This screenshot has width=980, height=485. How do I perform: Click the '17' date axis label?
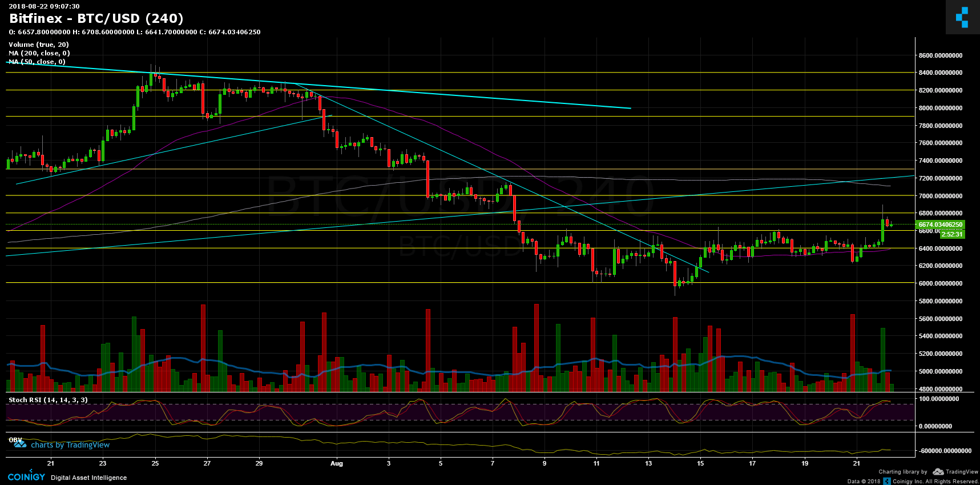[752, 463]
